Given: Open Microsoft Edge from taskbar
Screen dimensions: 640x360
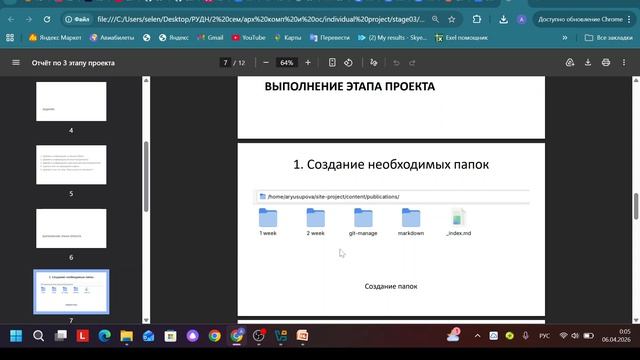Looking at the screenshot, I should coord(104,336).
